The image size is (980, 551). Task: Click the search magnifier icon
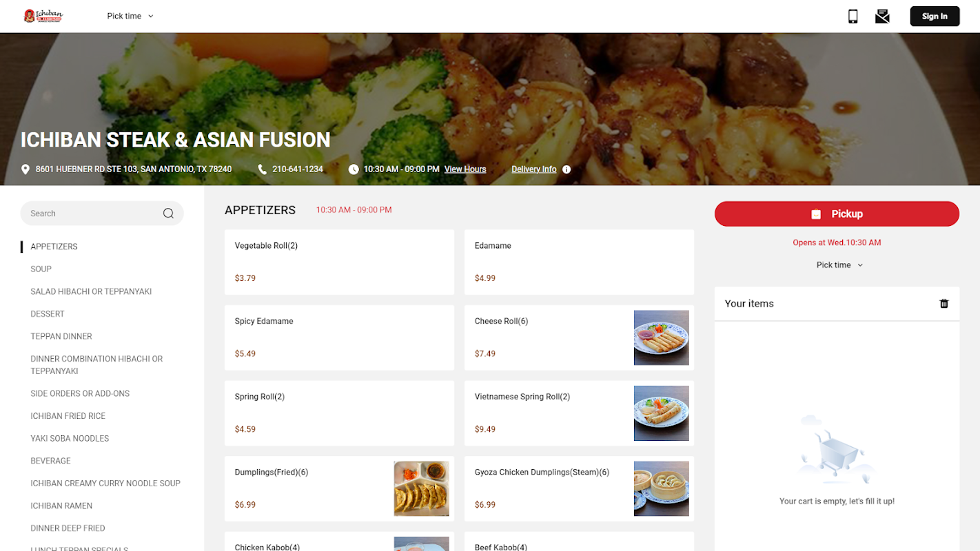(x=168, y=214)
